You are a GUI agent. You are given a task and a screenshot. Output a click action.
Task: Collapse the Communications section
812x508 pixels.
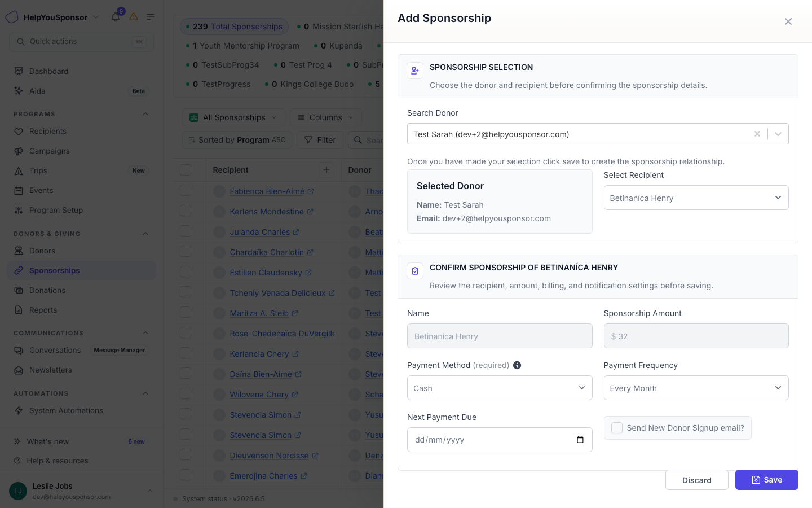(145, 333)
